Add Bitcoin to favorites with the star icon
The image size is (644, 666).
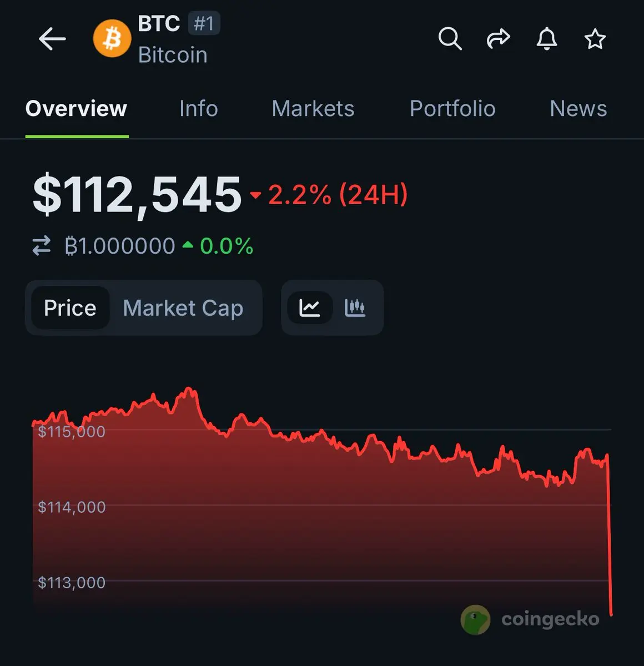point(595,39)
